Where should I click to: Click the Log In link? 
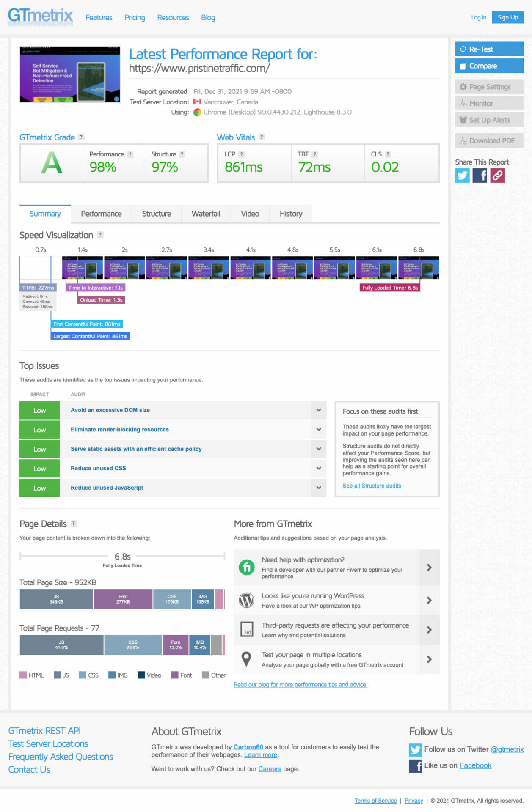tap(479, 17)
